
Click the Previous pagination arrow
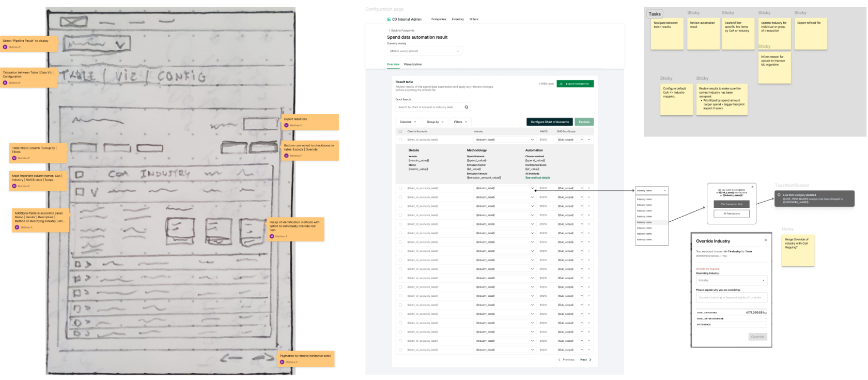(x=559, y=360)
